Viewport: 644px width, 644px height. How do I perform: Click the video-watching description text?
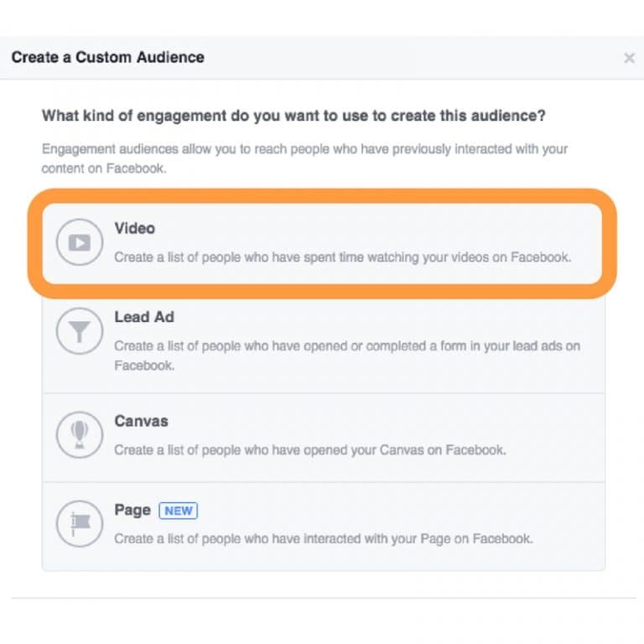point(342,257)
